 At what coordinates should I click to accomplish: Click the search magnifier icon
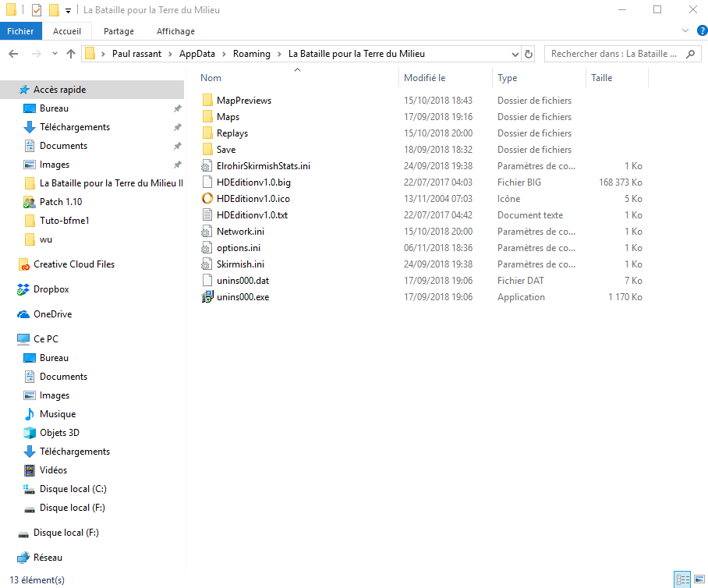tap(690, 54)
